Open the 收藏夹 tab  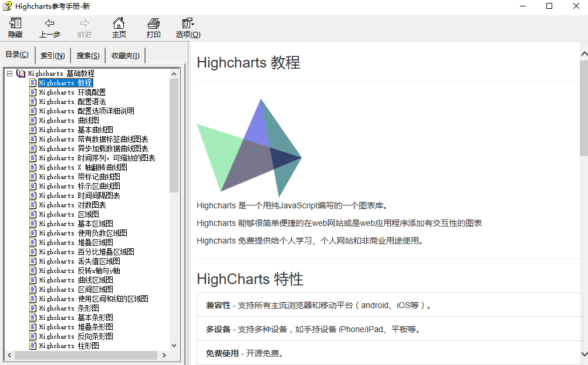pos(126,55)
